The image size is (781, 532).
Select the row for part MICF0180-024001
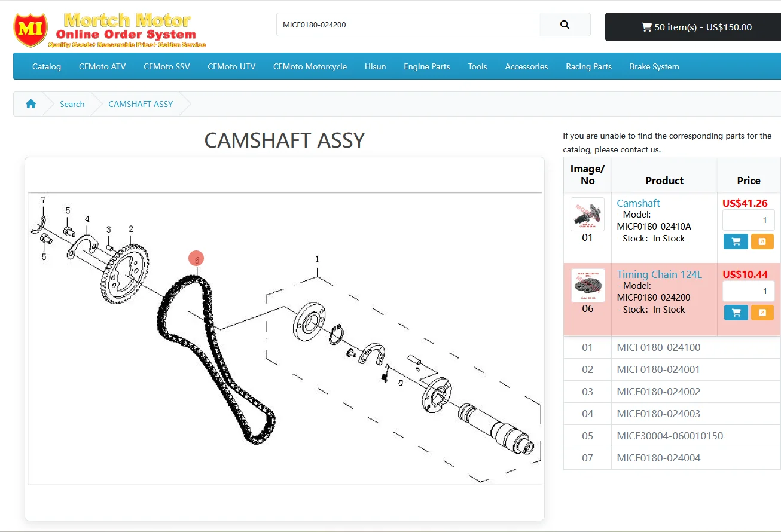pyautogui.click(x=672, y=369)
